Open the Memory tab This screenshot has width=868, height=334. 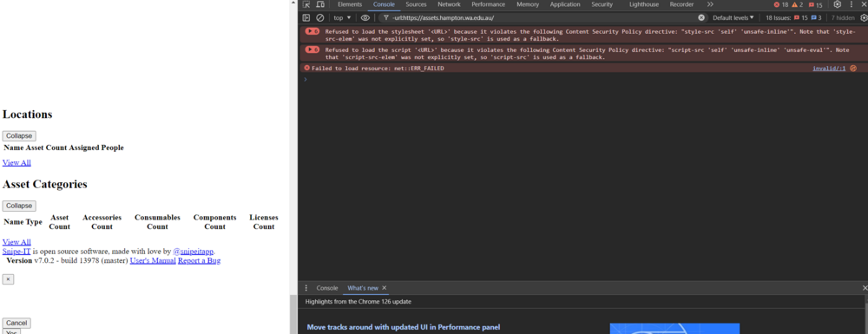point(528,4)
